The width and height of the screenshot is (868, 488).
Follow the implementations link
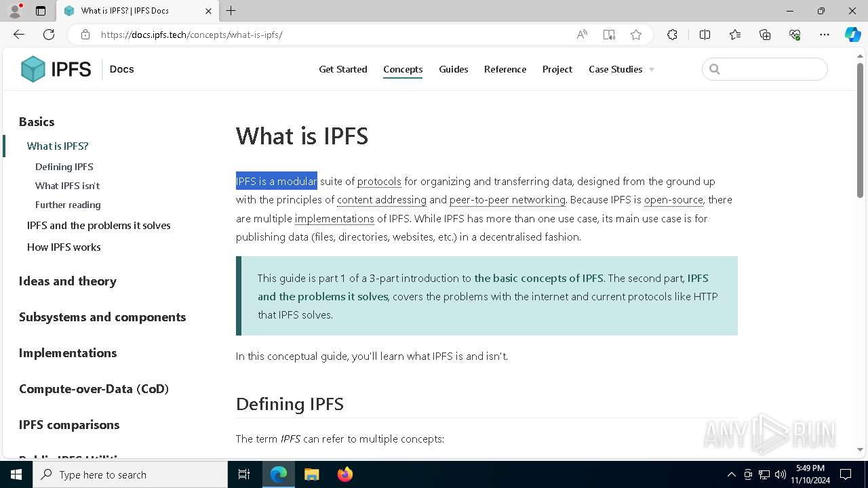coord(334,219)
